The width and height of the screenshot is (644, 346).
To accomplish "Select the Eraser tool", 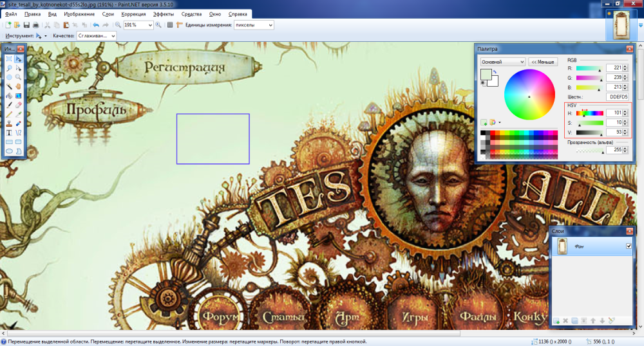I will click(x=19, y=105).
